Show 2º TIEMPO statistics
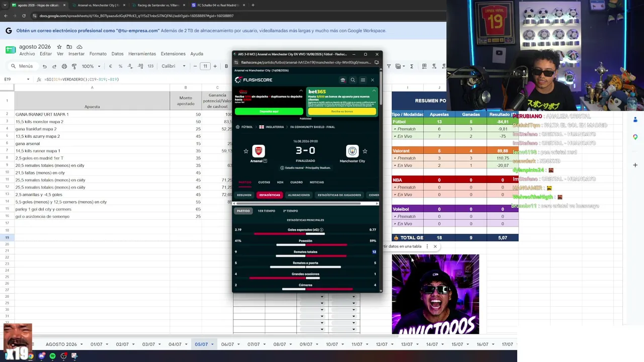The height and width of the screenshot is (362, 644). pos(290,211)
